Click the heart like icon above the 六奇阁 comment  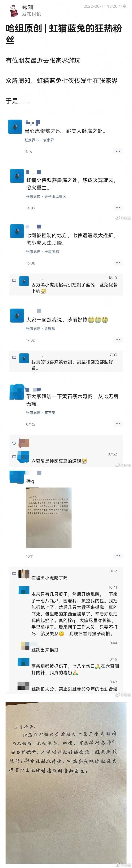(x=14, y=443)
